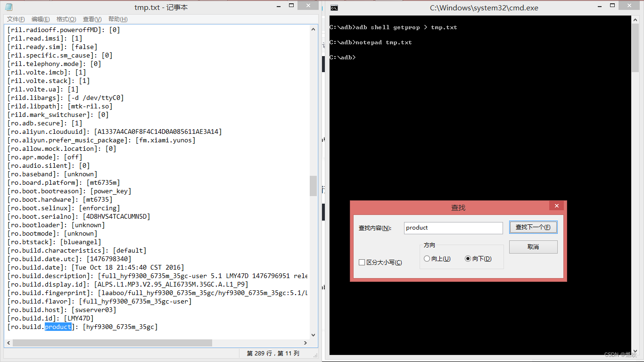This screenshot has height=362, width=644.
Task: Click the [ro.boot.bootreason] line
Action: tap(69, 191)
